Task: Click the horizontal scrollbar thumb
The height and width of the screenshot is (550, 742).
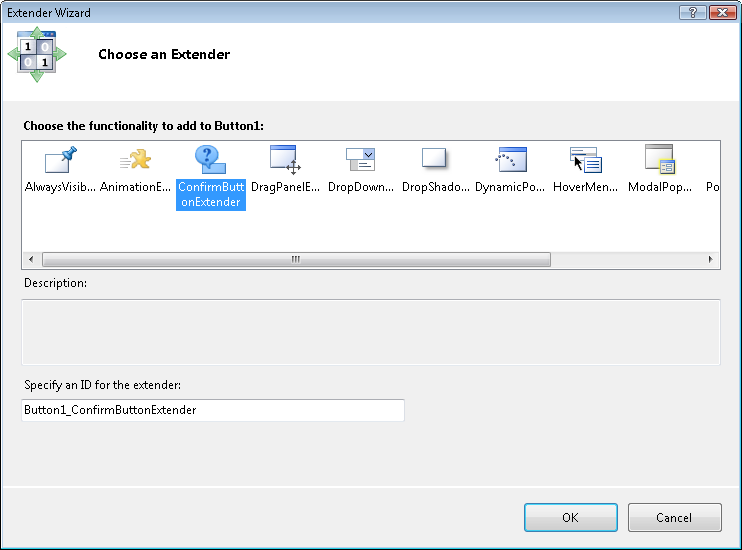Action: [296, 259]
